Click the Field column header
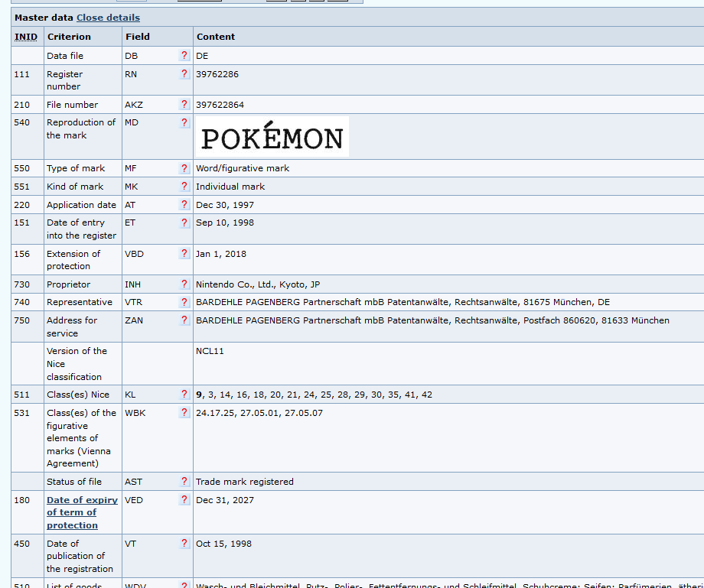The height and width of the screenshot is (588, 704). point(138,37)
